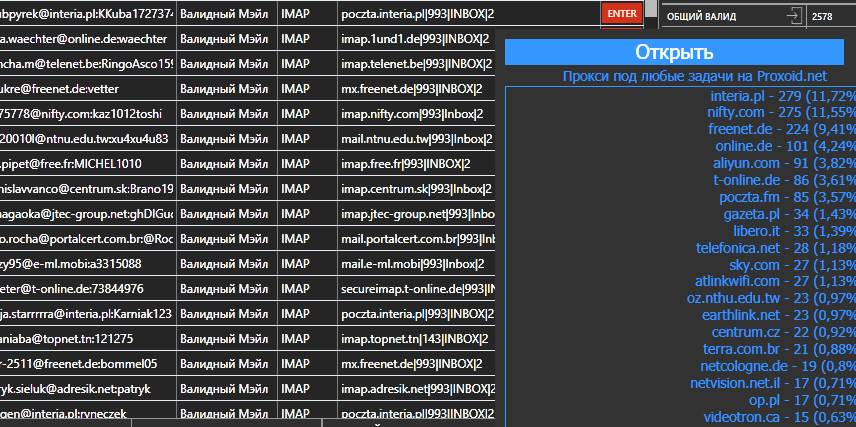The image size is (856, 427).
Task: Click the IMAP cell in the imap.adresik.net row
Action: coord(307,389)
